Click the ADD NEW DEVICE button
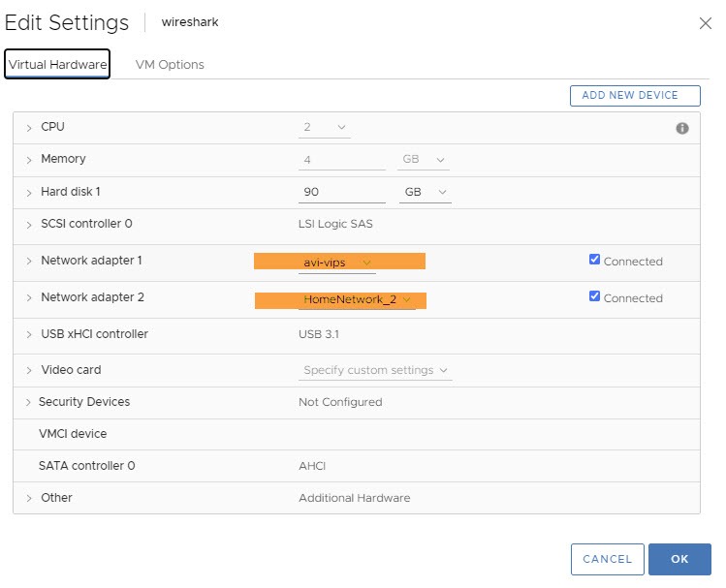 tap(635, 95)
